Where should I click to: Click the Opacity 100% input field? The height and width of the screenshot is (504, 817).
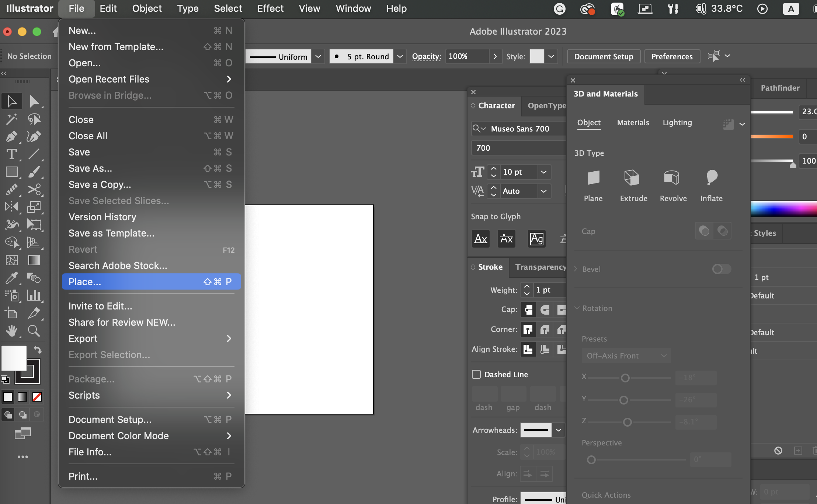pos(467,56)
